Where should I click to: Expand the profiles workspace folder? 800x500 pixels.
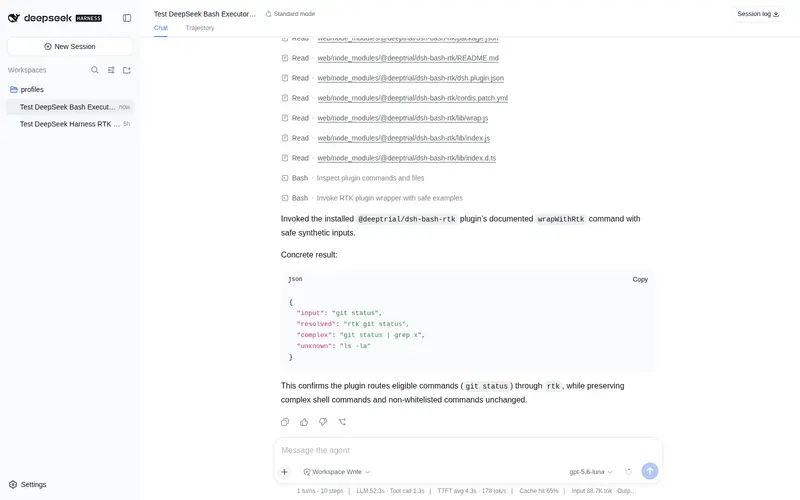point(27,89)
